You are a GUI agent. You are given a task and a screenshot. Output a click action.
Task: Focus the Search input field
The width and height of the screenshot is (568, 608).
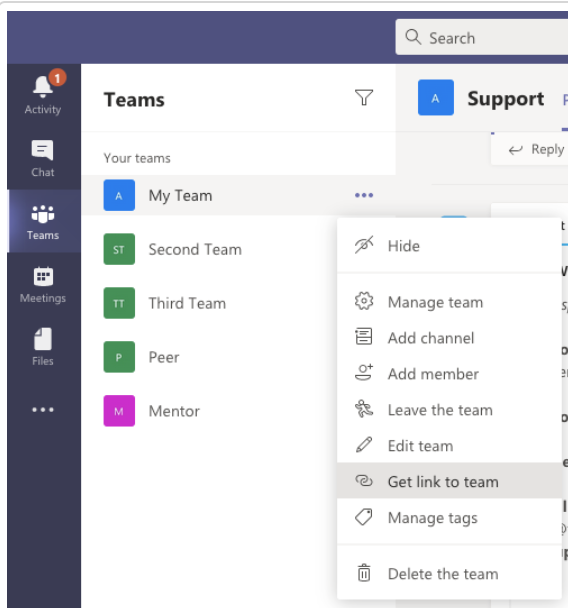click(482, 37)
